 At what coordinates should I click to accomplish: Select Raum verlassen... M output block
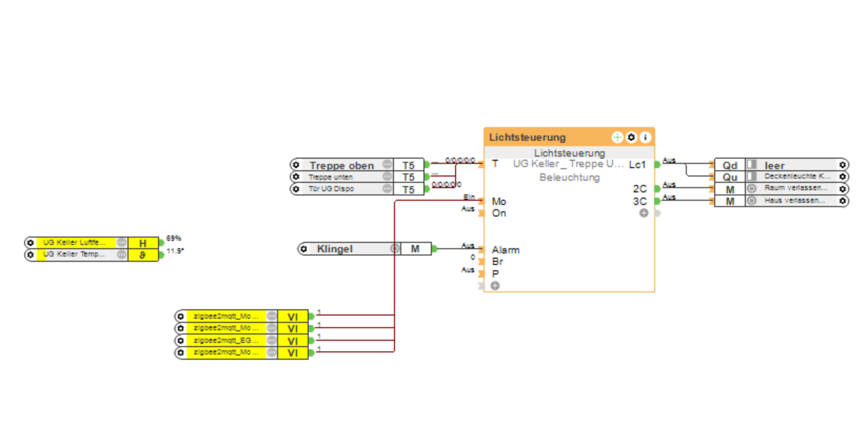[781, 190]
